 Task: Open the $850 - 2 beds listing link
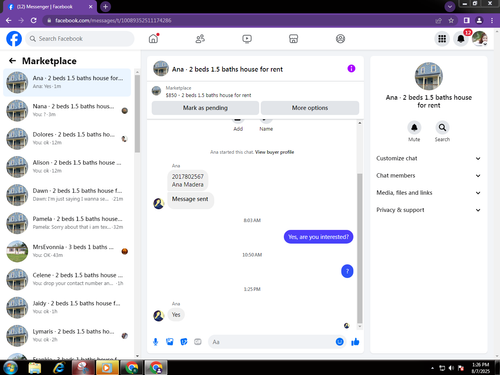(208, 95)
